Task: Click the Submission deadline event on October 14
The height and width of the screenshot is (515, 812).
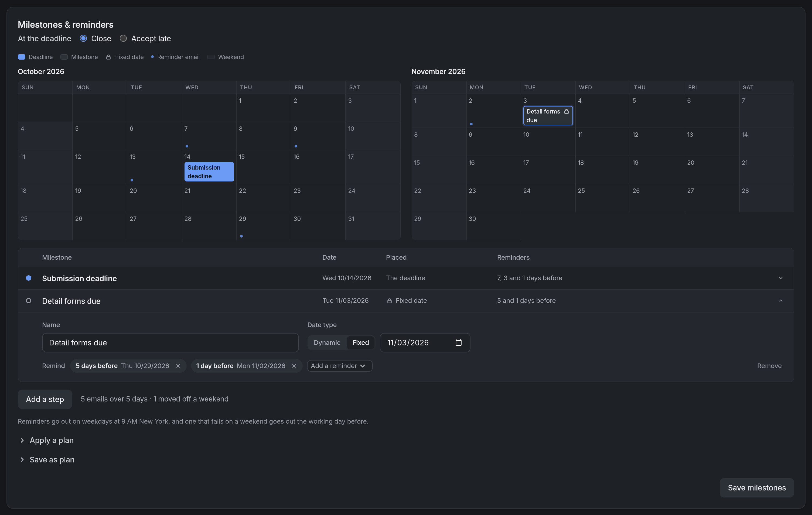Action: pyautogui.click(x=209, y=172)
